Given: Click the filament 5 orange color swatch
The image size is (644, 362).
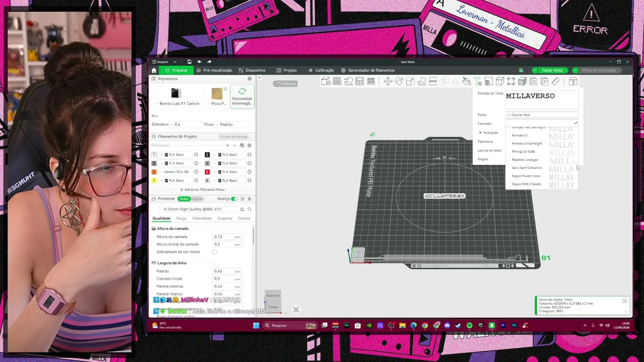Looking at the screenshot, I should pyautogui.click(x=154, y=172).
